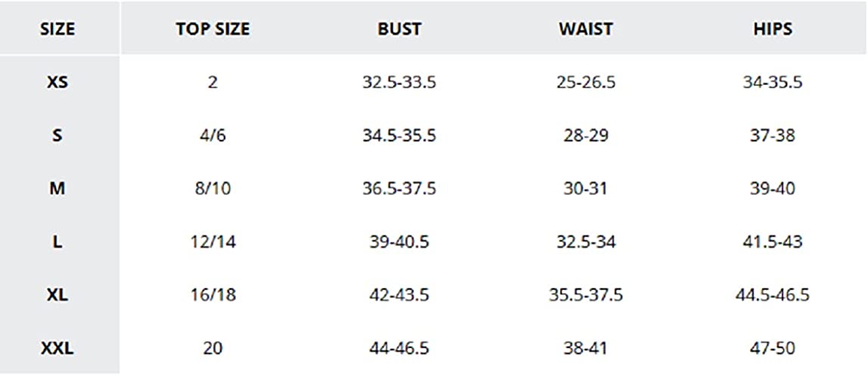Click the TOP SIZE column header

click(212, 30)
